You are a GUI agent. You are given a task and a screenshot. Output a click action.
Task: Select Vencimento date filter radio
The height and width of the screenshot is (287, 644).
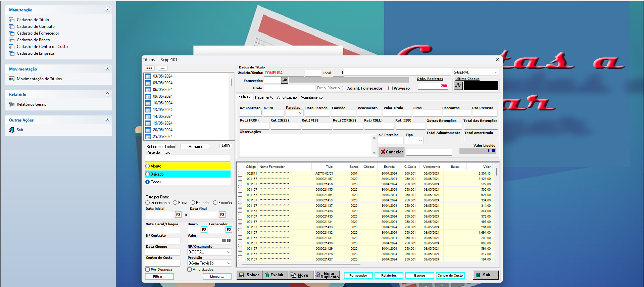click(147, 203)
